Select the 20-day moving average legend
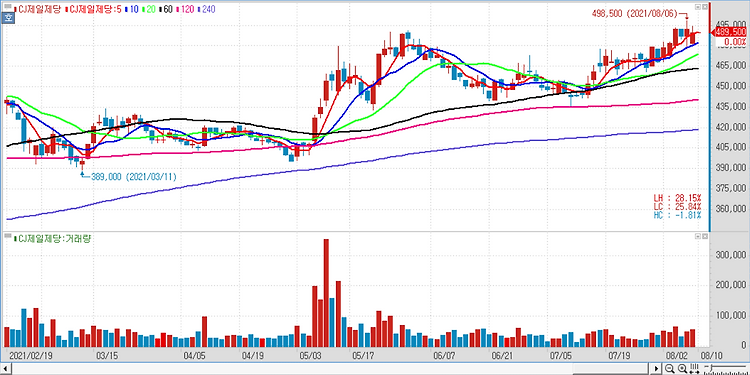The width and height of the screenshot is (750, 375). (x=149, y=9)
